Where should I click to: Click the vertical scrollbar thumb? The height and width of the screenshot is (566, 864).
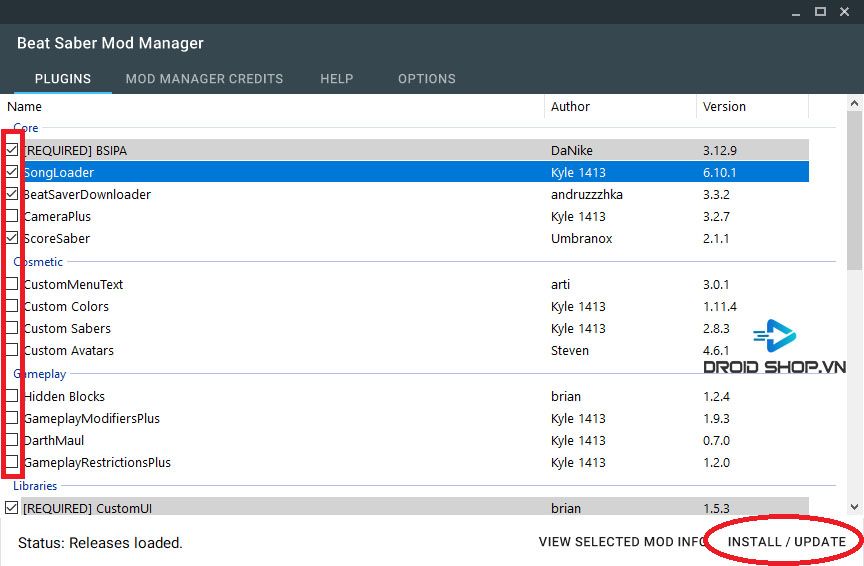coord(854,190)
